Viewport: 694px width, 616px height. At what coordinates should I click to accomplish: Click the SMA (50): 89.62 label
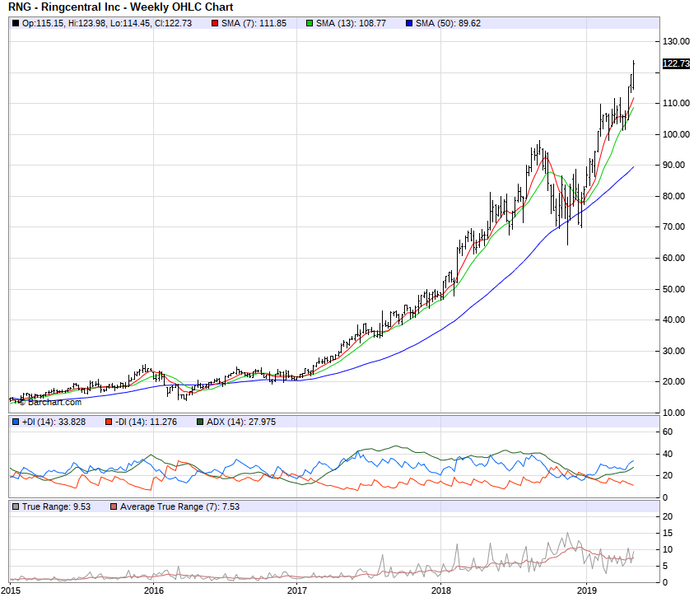point(448,24)
